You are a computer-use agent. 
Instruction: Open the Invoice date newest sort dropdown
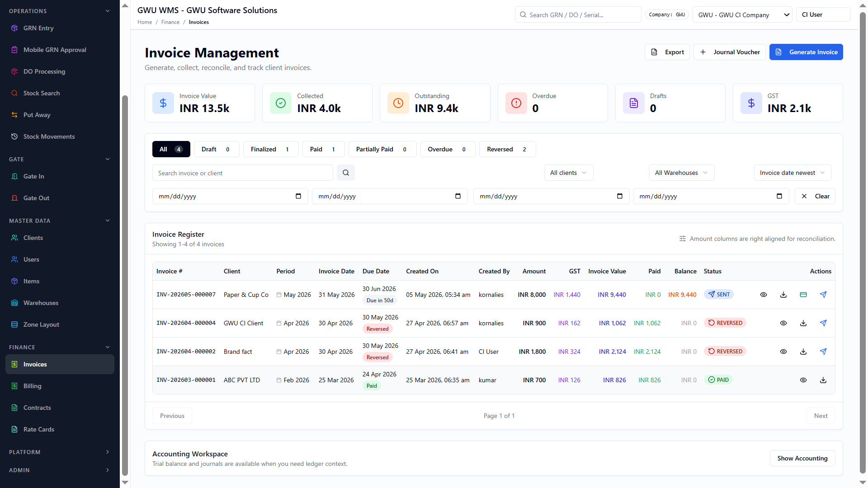tap(793, 173)
